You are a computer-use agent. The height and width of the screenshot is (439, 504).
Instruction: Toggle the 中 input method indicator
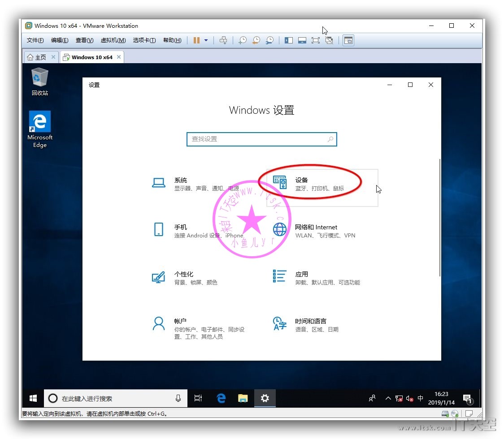tap(420, 399)
